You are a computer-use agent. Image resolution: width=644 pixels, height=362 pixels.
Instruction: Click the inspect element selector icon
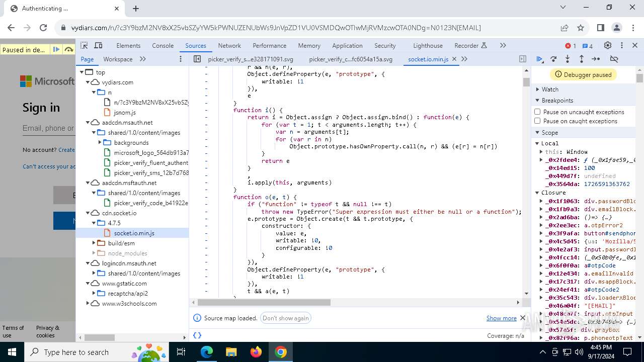(84, 45)
